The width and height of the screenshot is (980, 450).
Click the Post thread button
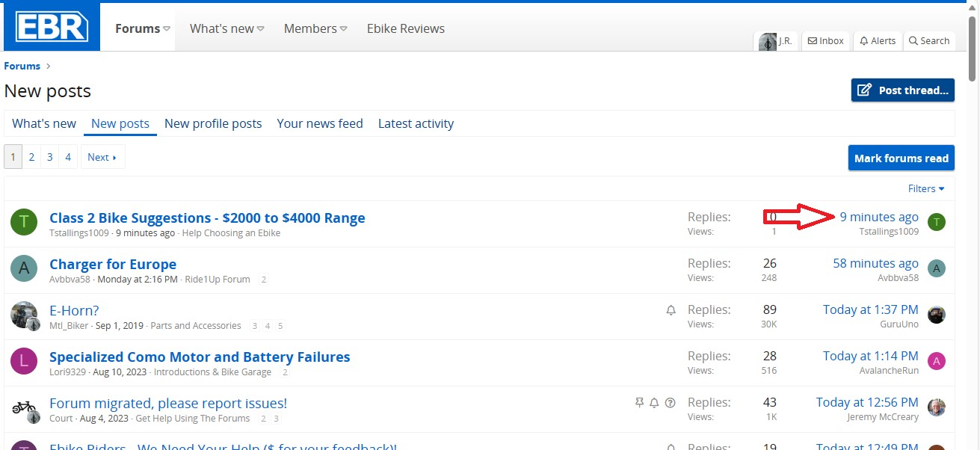(902, 90)
